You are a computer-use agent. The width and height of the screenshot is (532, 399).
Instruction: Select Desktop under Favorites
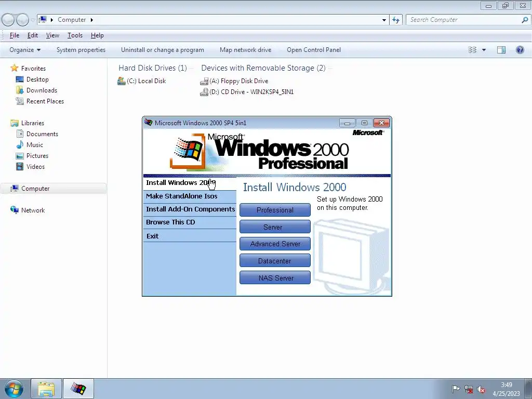tap(37, 79)
